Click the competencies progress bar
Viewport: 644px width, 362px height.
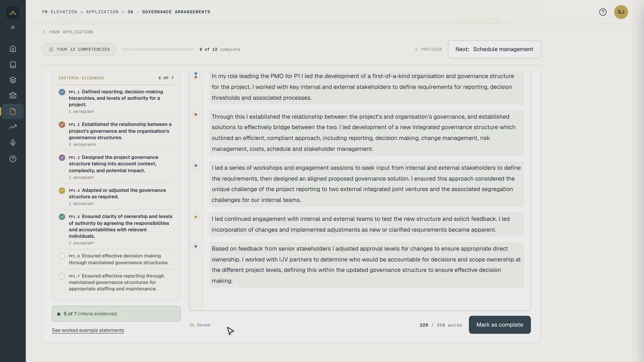(x=158, y=49)
